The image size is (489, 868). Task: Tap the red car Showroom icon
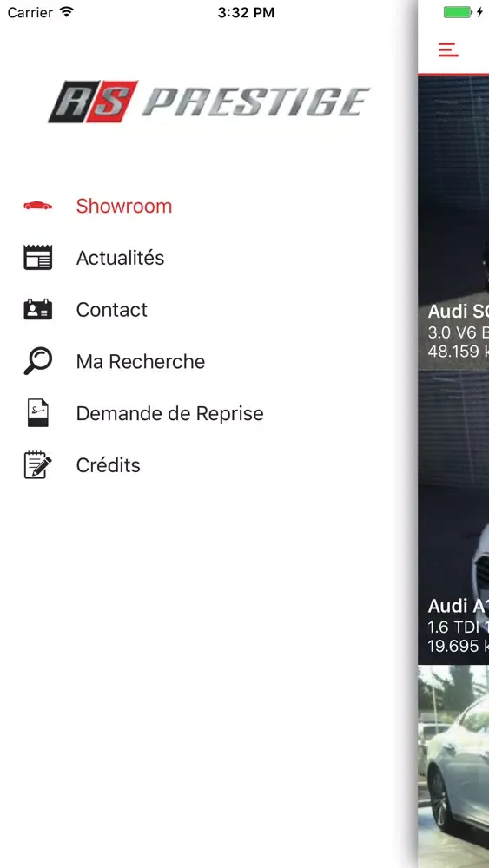pos(37,206)
